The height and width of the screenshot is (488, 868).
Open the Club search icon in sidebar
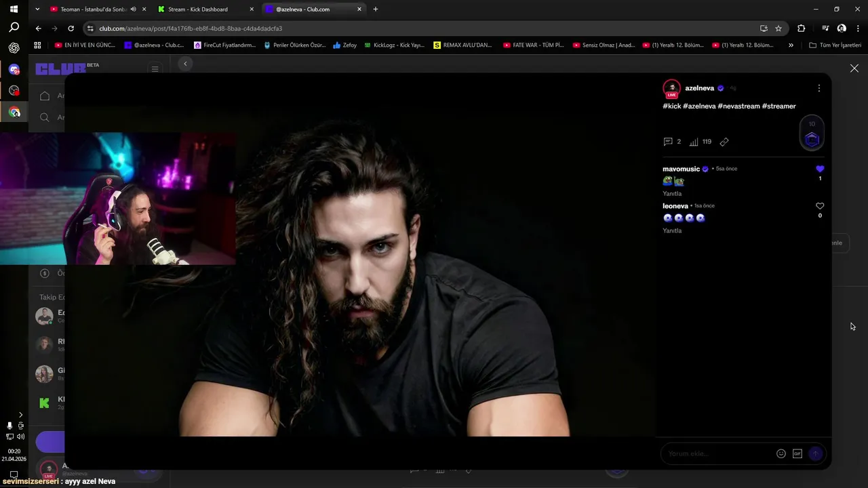45,117
